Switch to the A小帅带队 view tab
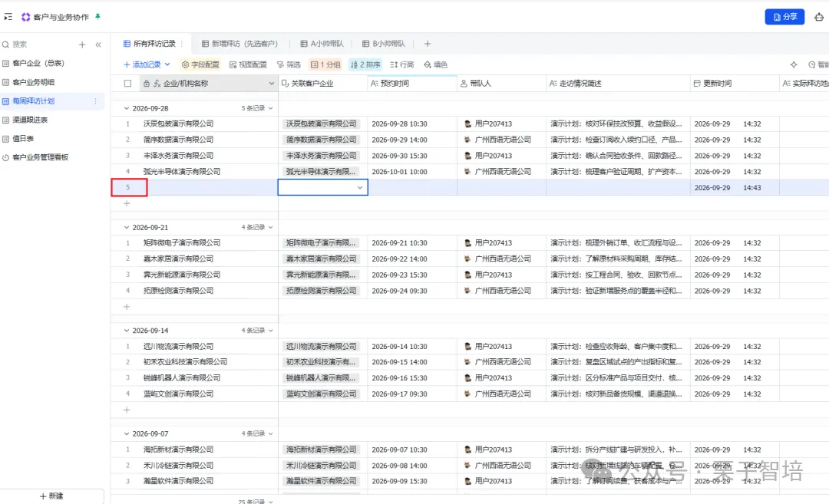This screenshot has width=829, height=504. [x=322, y=44]
